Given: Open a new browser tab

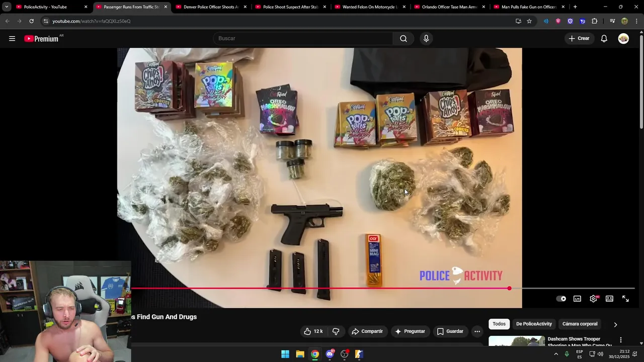Looking at the screenshot, I should coord(575,7).
